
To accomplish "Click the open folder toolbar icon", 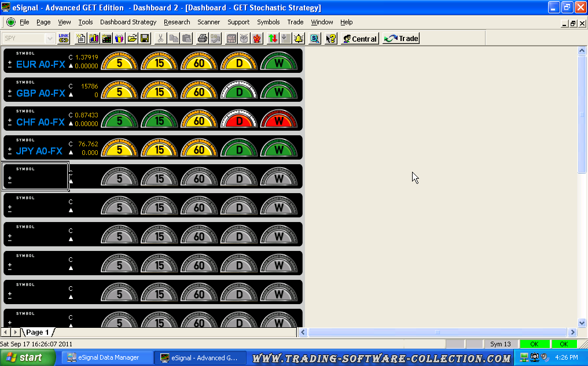I will coord(132,39).
